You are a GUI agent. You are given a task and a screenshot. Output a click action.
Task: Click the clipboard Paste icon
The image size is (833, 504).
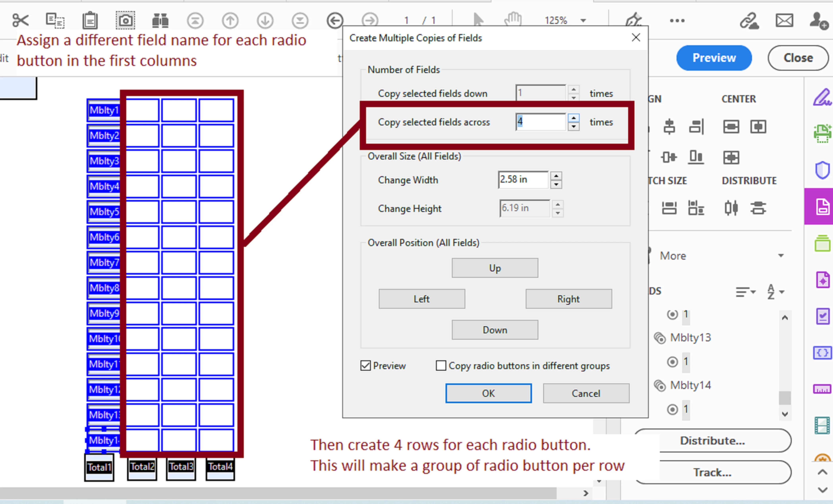(x=90, y=20)
